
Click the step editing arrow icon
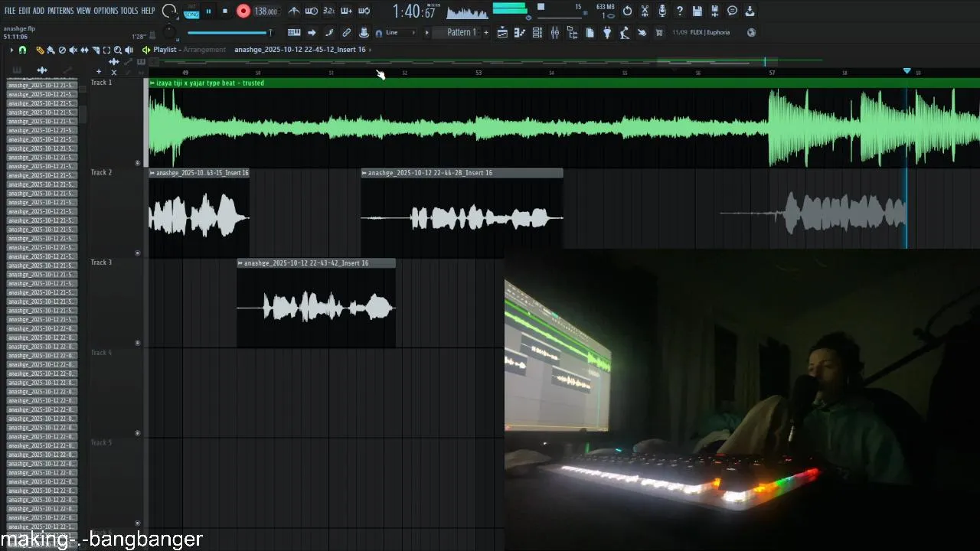[x=312, y=33]
